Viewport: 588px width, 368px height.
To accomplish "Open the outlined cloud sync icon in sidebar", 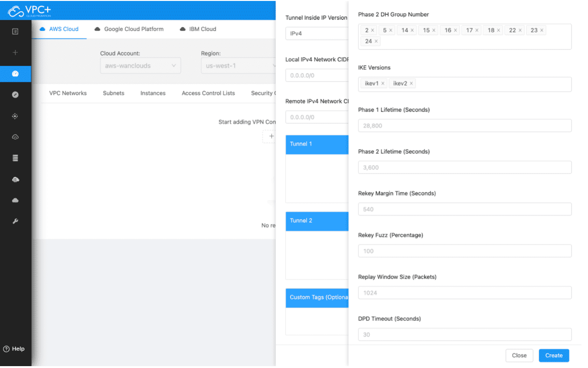I will pos(15,137).
